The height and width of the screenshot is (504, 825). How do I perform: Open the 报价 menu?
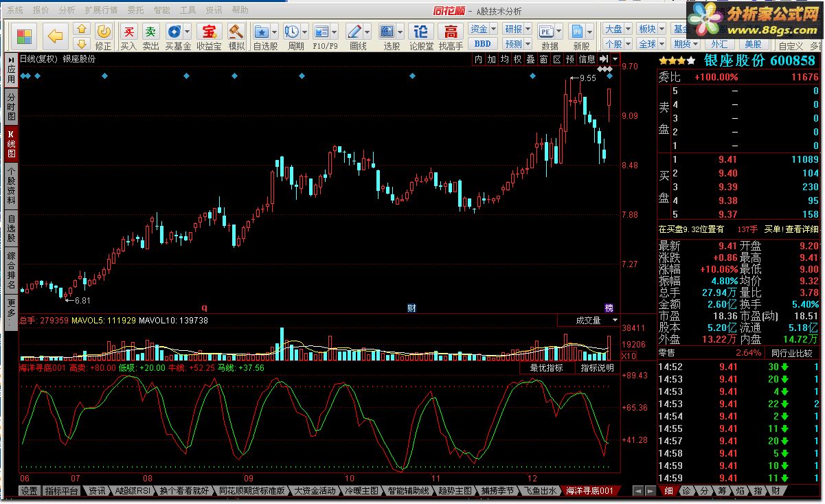click(x=41, y=10)
